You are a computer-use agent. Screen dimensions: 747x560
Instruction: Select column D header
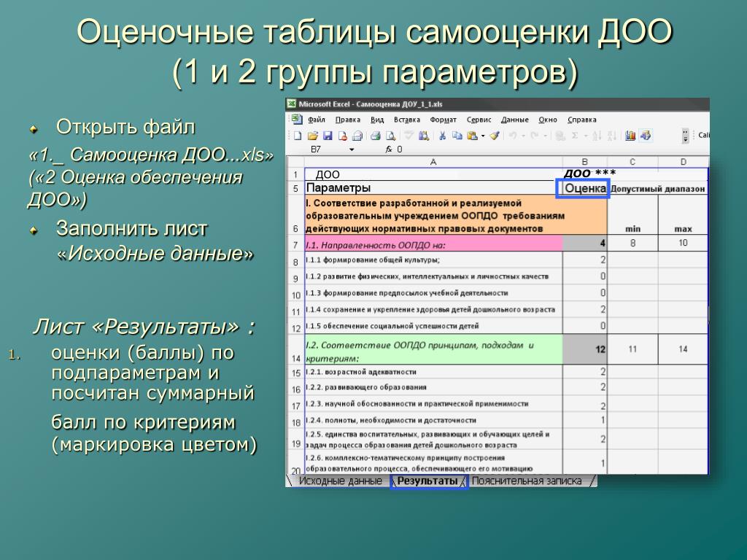click(x=683, y=162)
